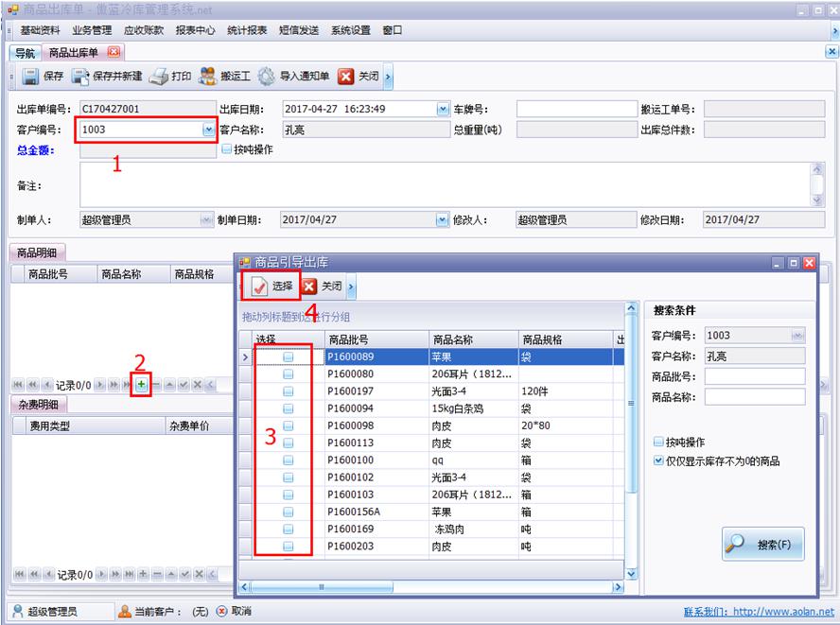The height and width of the screenshot is (625, 840).
Task: Click the Save (保存) toolbar icon
Action: pyautogui.click(x=30, y=77)
